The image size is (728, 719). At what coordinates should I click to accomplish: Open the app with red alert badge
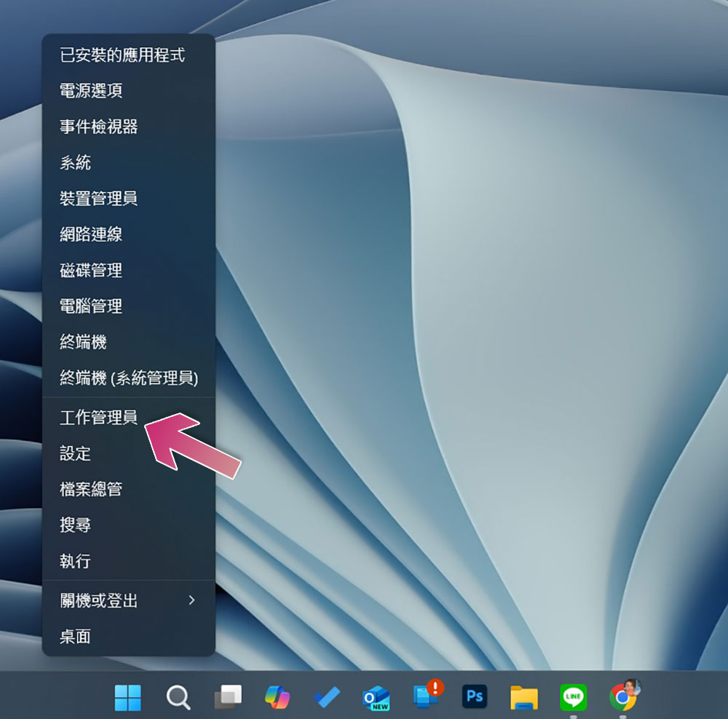tap(427, 695)
